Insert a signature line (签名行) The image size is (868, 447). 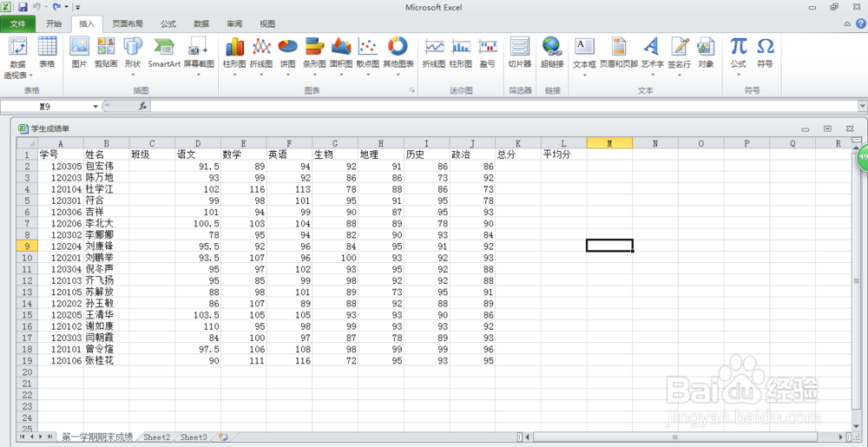(680, 56)
